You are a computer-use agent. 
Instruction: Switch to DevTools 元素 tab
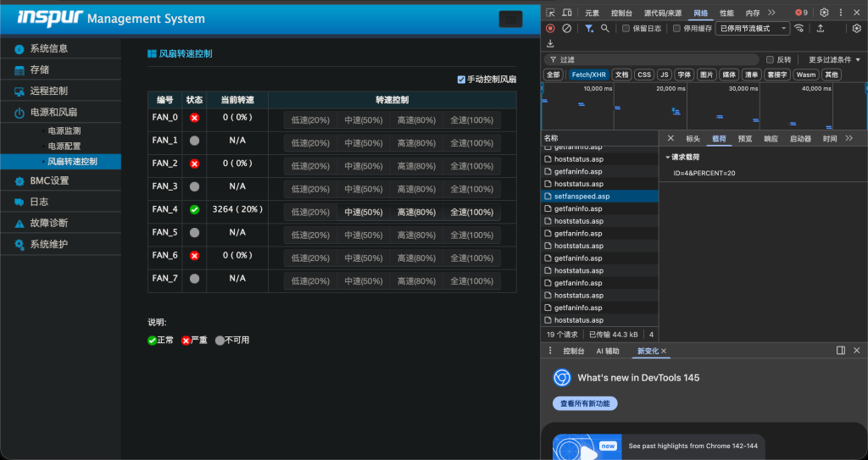[x=593, y=14]
